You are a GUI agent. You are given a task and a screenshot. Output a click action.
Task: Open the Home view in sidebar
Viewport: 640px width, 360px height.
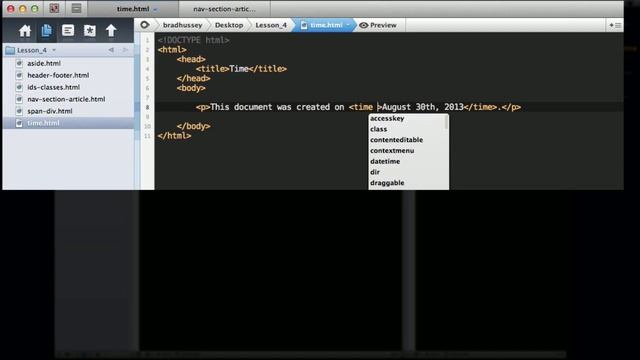[25, 31]
